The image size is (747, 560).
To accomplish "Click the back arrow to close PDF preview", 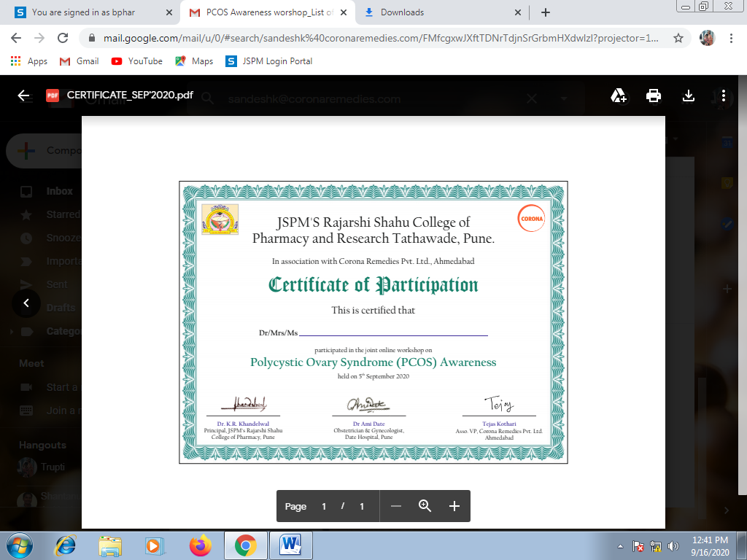I will coord(23,96).
